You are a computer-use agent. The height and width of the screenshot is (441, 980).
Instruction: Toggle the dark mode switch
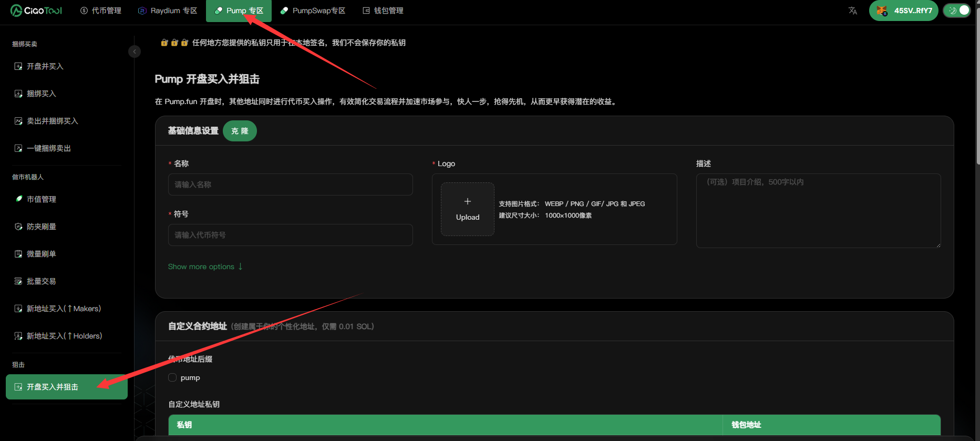(956, 11)
